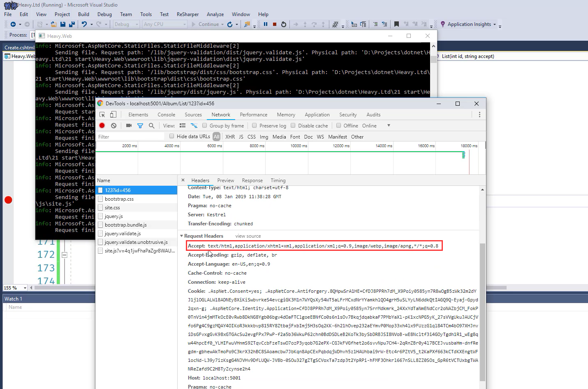Click the Visual Studio Save All icon
588x389 pixels.
[x=72, y=24]
